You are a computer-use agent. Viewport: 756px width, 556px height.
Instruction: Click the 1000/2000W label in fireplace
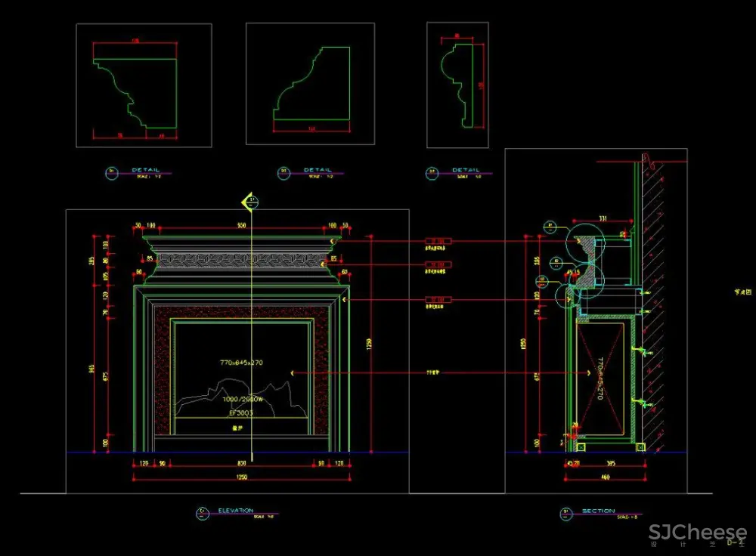[x=242, y=398]
